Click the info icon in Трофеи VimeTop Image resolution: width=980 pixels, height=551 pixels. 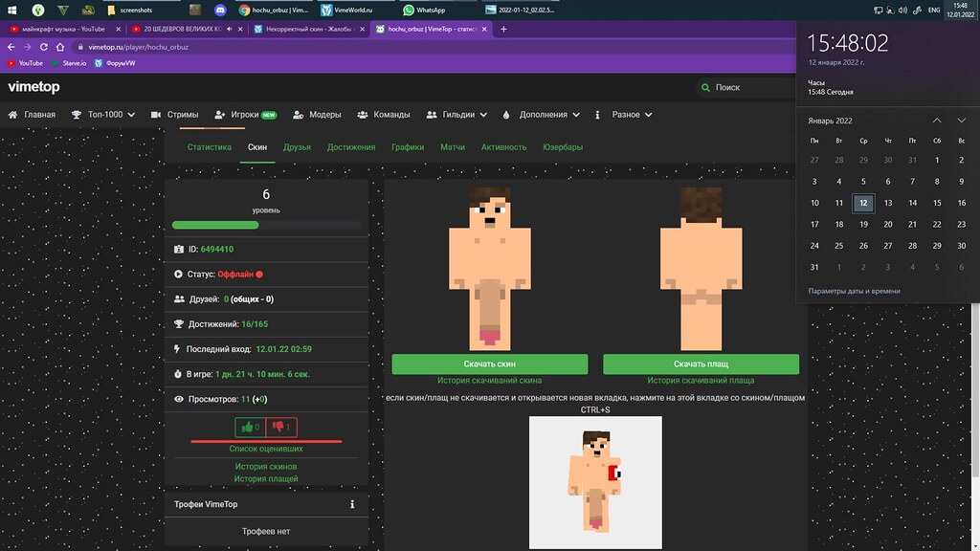tap(352, 504)
